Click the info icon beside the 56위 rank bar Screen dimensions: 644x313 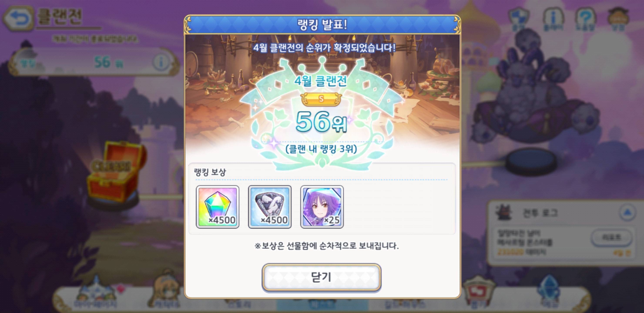[x=161, y=62]
